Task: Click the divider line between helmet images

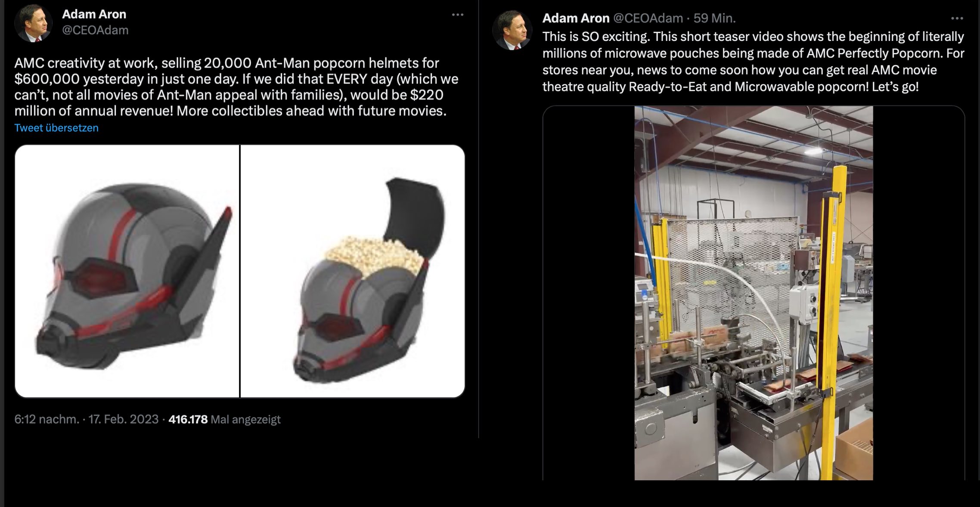Action: (x=240, y=271)
